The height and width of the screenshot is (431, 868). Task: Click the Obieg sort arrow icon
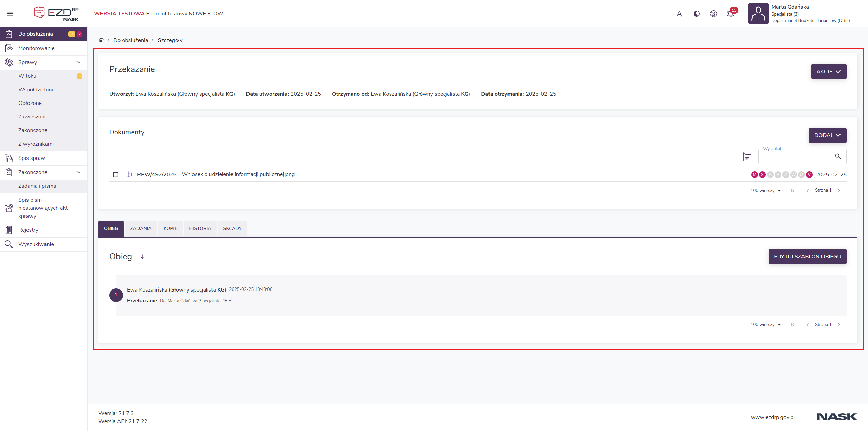(x=143, y=257)
